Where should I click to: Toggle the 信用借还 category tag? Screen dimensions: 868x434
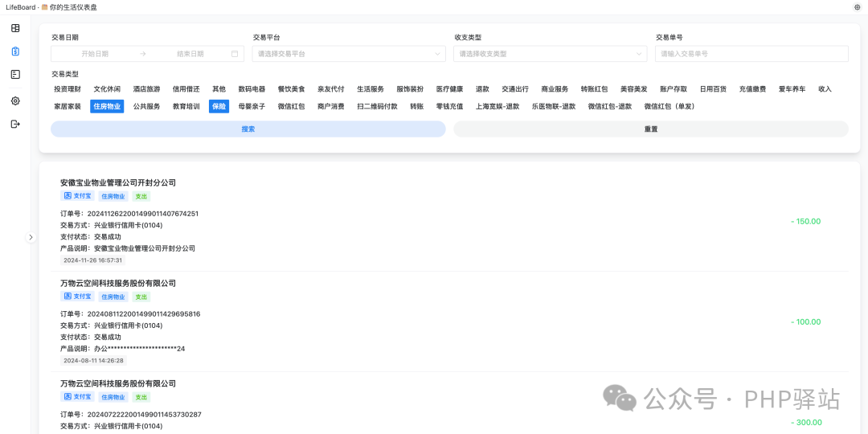coord(186,89)
